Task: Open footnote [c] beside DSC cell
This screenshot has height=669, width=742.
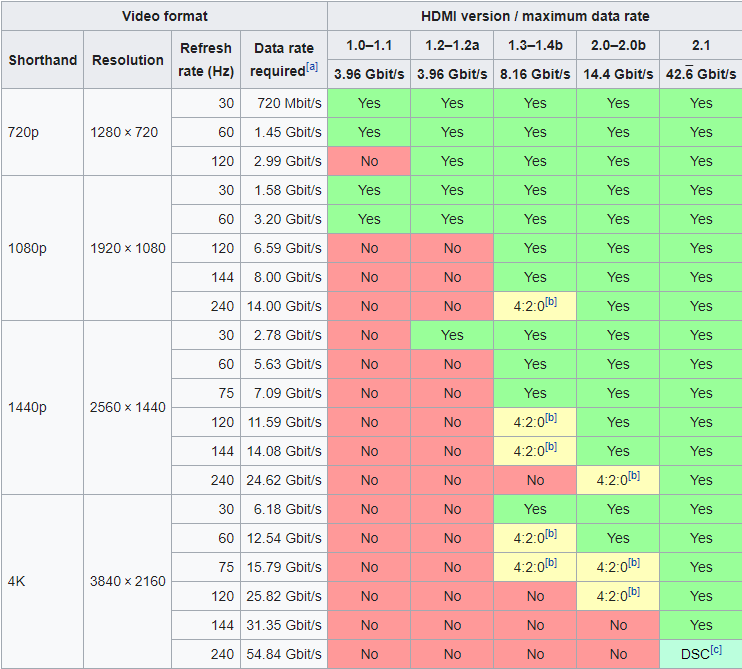Action: [x=716, y=650]
